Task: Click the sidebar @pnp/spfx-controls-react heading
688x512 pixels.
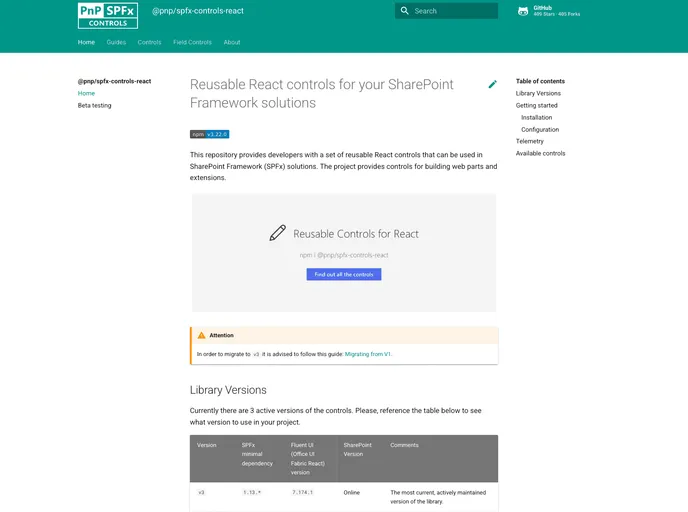Action: click(115, 81)
